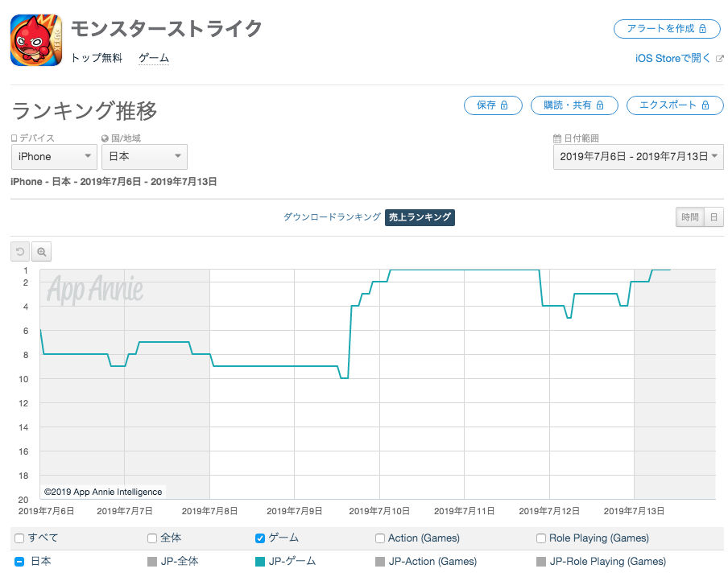Click the 2019年7月13日 axis label
Screen dimensions: 728x577
click(x=634, y=511)
